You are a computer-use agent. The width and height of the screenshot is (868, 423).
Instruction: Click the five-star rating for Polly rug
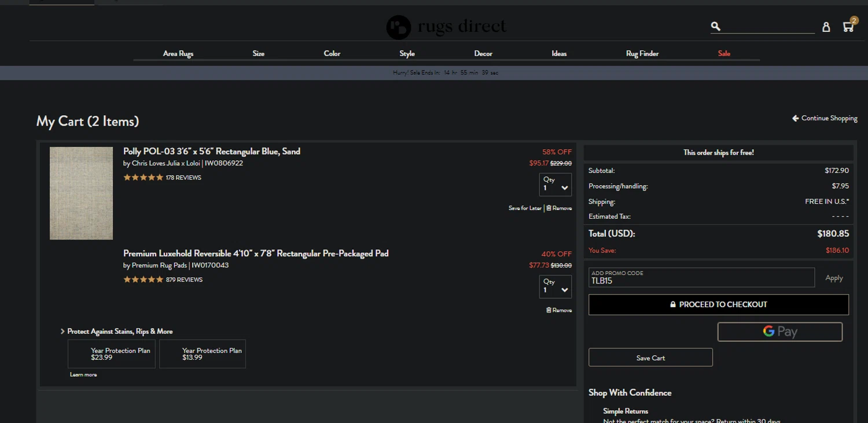click(x=143, y=178)
